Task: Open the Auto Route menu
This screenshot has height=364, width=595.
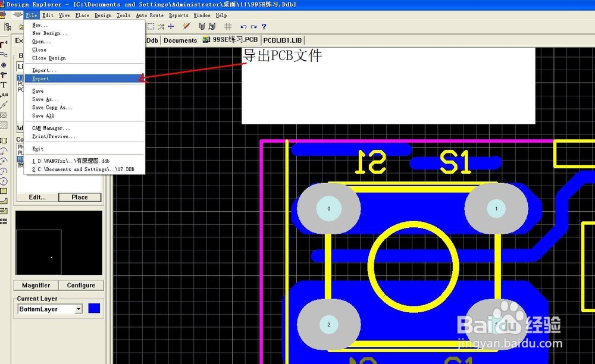Action: pos(150,15)
